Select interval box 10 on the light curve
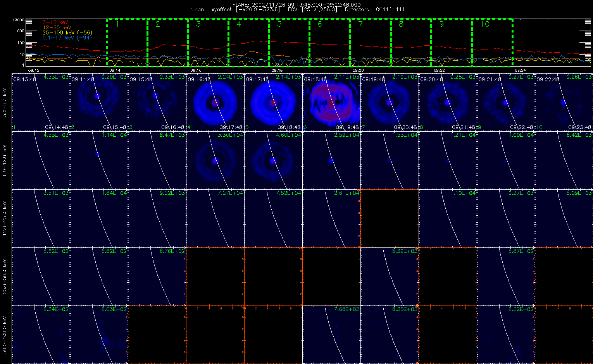Image resolution: width=593 pixels, height=364 pixels. pyautogui.click(x=492, y=42)
